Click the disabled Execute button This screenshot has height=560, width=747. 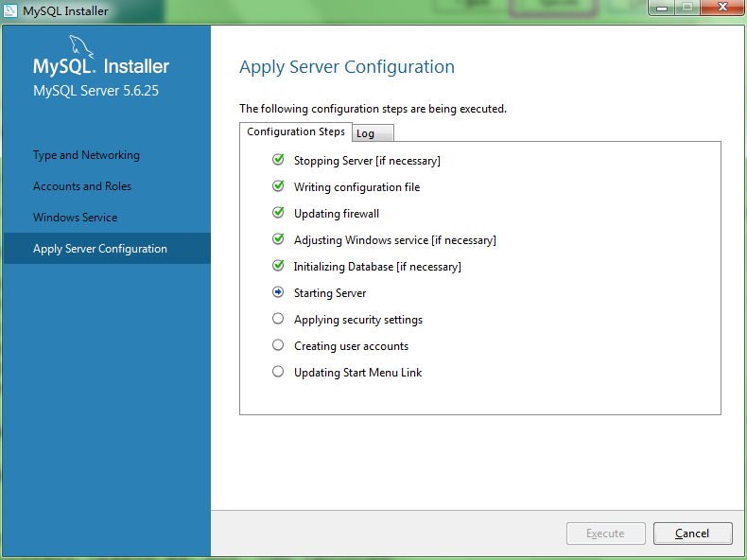click(605, 534)
